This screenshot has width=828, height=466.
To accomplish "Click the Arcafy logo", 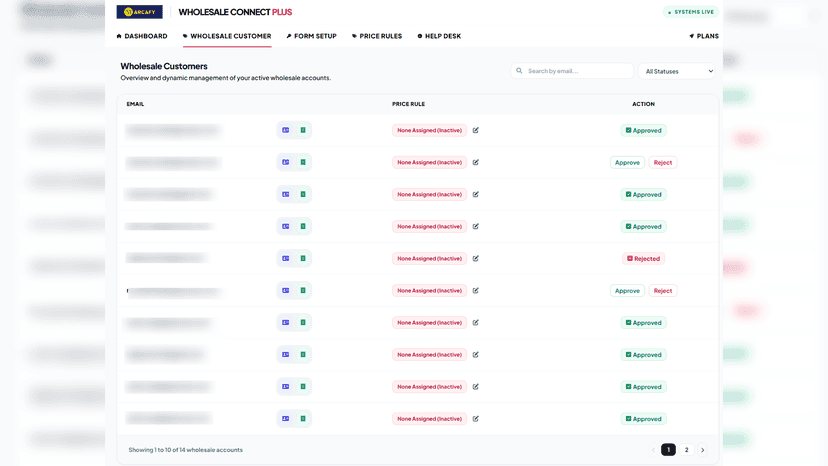I will click(139, 12).
